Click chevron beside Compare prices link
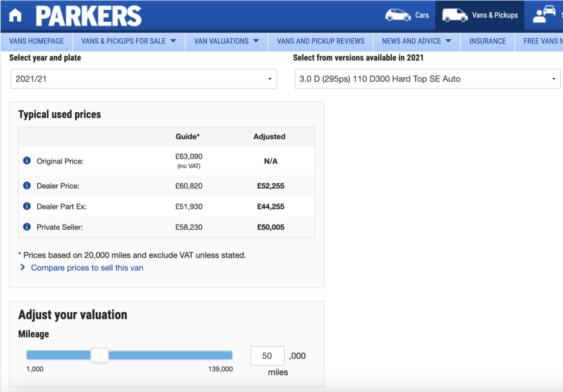Screen dimensions: 563x392 click(x=23, y=267)
